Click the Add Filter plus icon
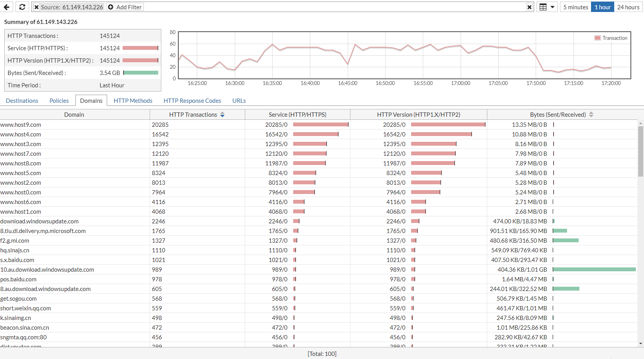The height and width of the screenshot is (359, 644). tap(111, 7)
